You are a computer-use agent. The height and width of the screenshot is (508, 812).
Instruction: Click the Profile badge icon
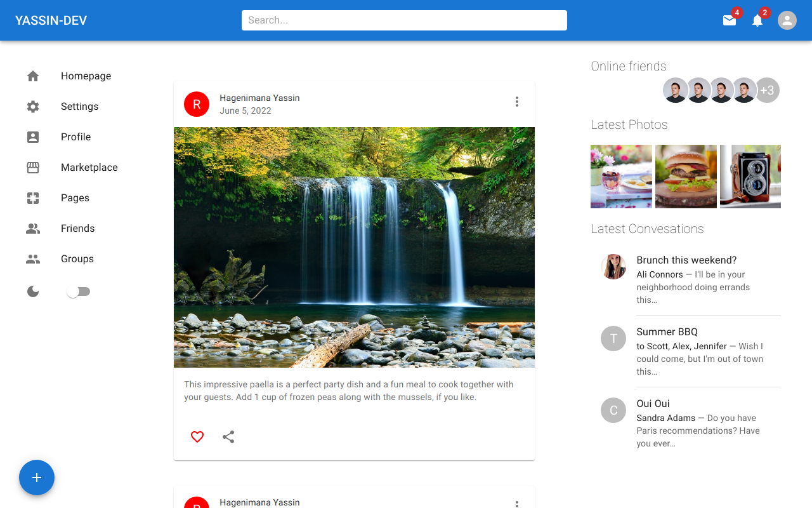click(33, 137)
